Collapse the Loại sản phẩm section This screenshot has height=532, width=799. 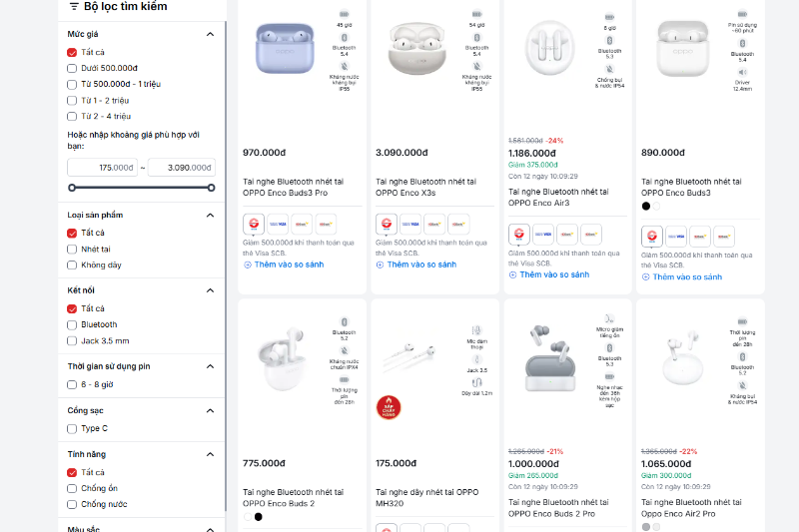click(x=210, y=215)
